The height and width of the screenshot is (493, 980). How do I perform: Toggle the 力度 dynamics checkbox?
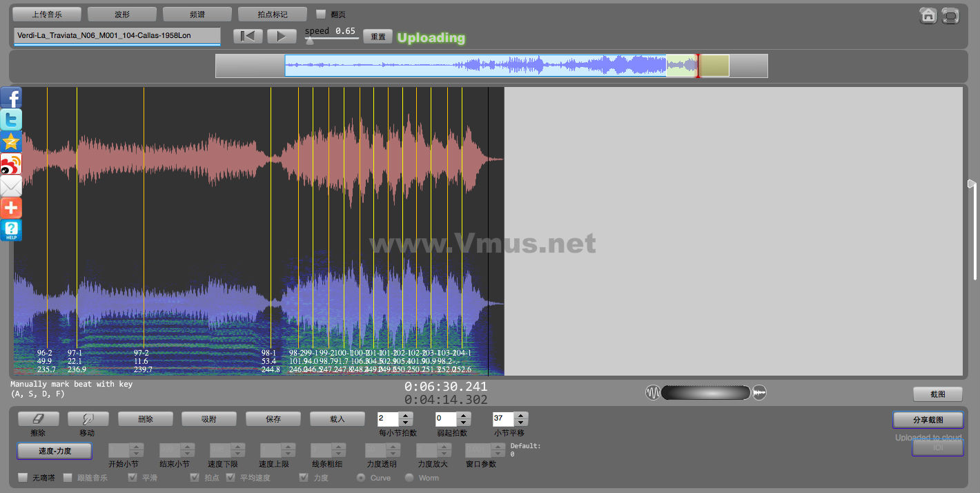click(304, 477)
